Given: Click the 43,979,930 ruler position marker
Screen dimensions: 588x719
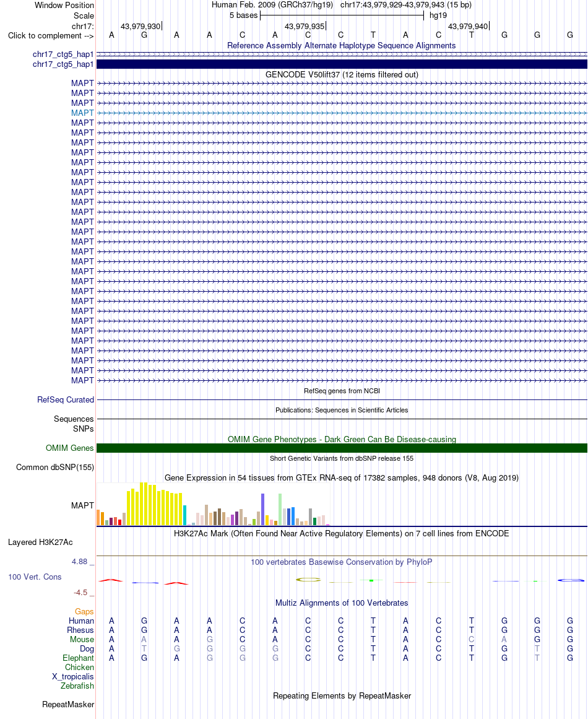Looking at the screenshot, I should pyautogui.click(x=141, y=26).
